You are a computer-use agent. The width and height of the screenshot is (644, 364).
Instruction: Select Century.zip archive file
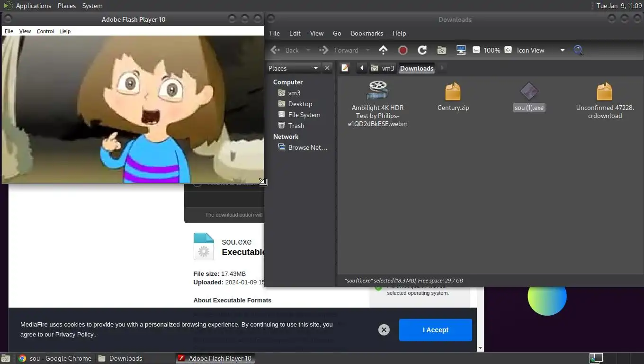point(453,97)
